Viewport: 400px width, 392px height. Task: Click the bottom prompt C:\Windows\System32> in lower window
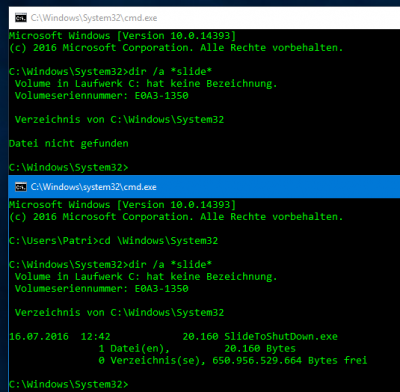[x=68, y=384]
